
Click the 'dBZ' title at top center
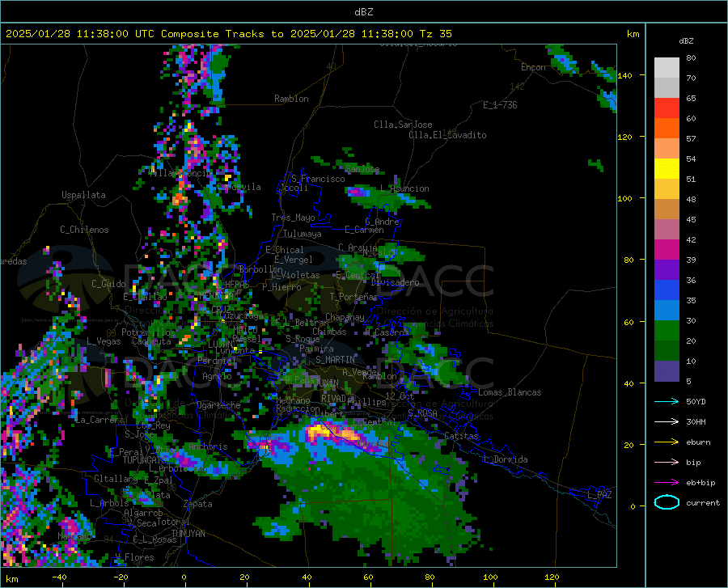pos(363,12)
